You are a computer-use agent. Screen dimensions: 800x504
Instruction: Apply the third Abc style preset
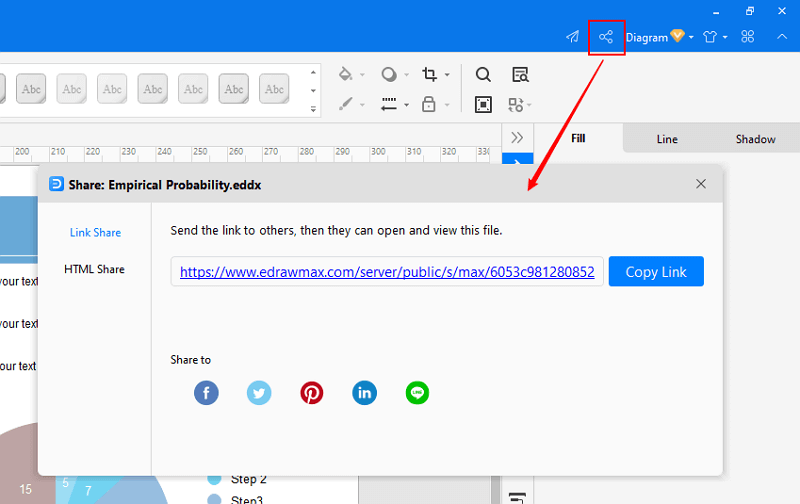tap(112, 89)
